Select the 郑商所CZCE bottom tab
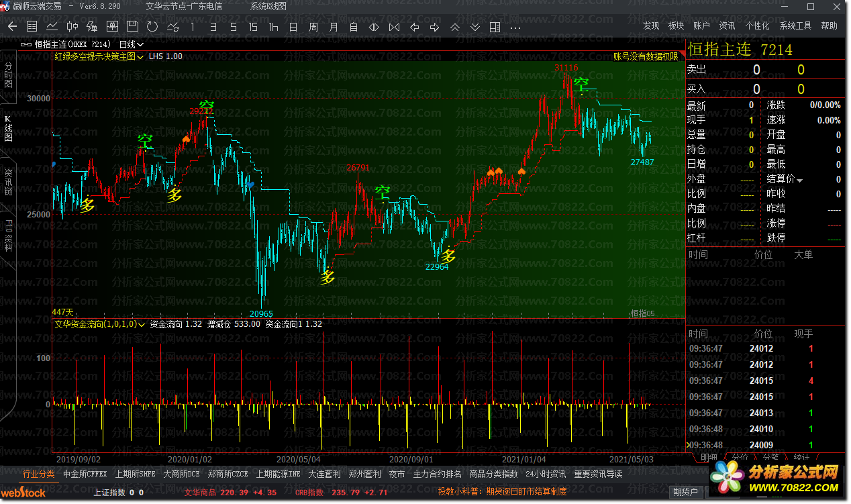 [x=228, y=474]
